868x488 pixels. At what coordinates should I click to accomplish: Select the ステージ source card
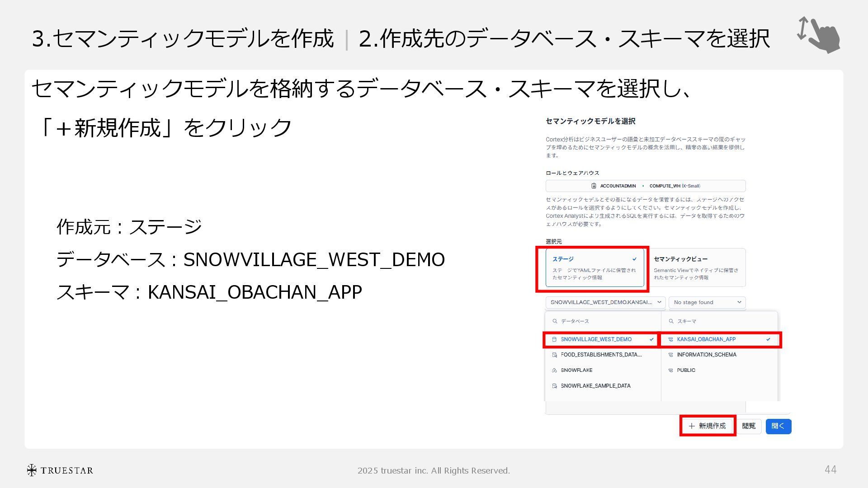coord(594,267)
